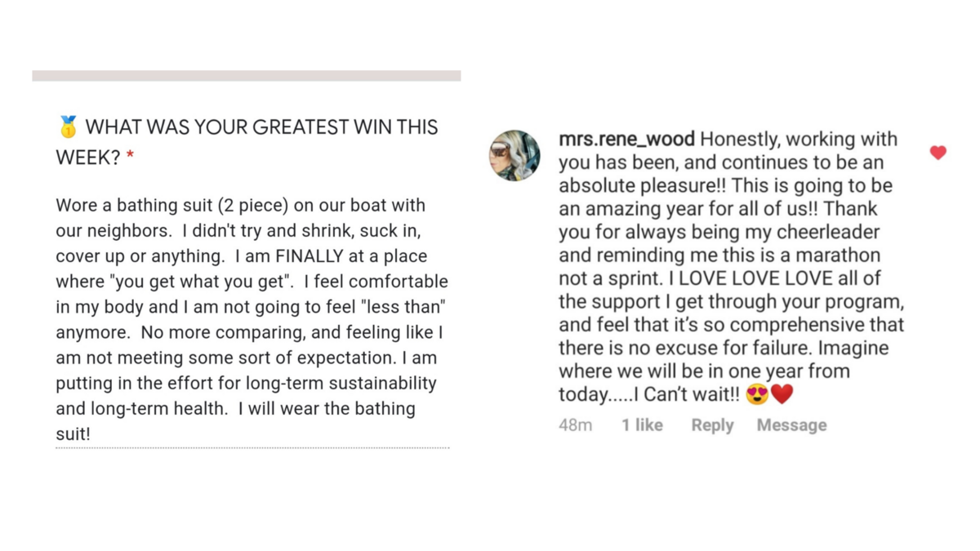This screenshot has width=980, height=551.
Task: Click the dotted underline below the answer field
Action: coord(252,447)
